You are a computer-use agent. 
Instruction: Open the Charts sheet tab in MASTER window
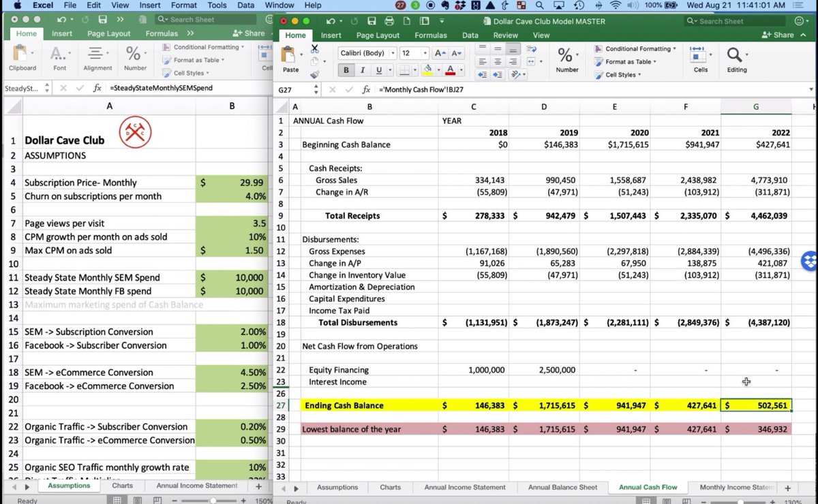[x=391, y=487]
